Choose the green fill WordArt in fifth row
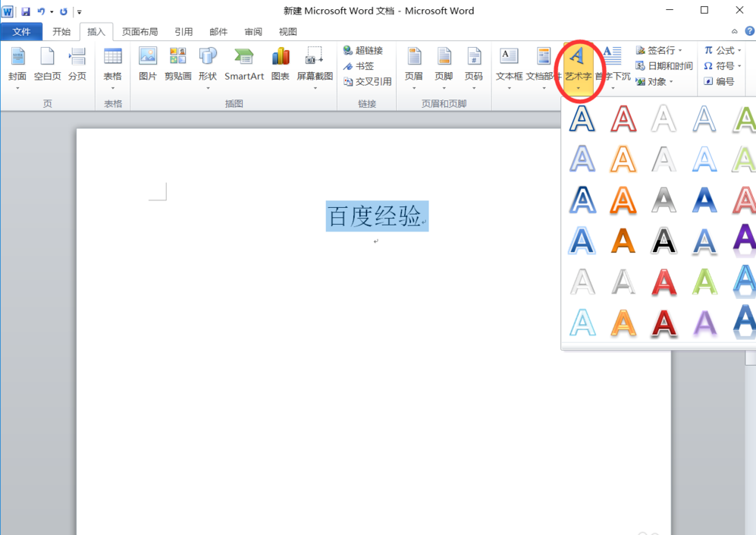 click(x=704, y=282)
